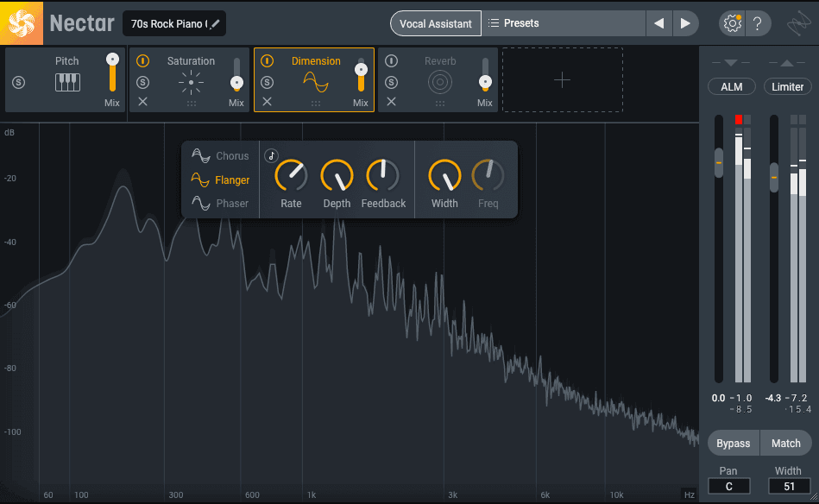Screen dimensions: 819x504
Task: Open the Presets browser
Action: pos(563,23)
